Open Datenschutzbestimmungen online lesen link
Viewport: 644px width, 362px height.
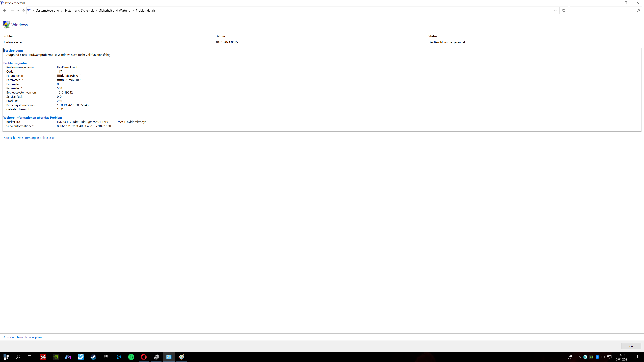pos(29,138)
